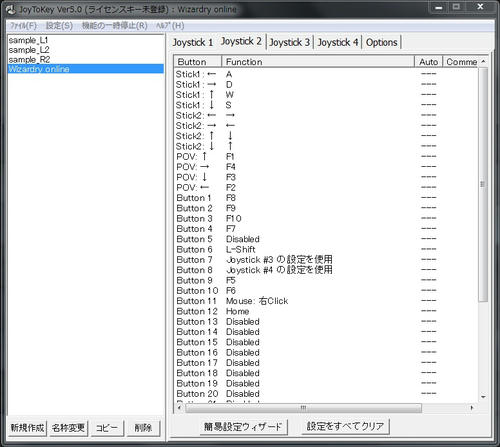Open the 簡易設定ウィザード wizard
Screen dimensions: 500x447
pyautogui.click(x=243, y=426)
